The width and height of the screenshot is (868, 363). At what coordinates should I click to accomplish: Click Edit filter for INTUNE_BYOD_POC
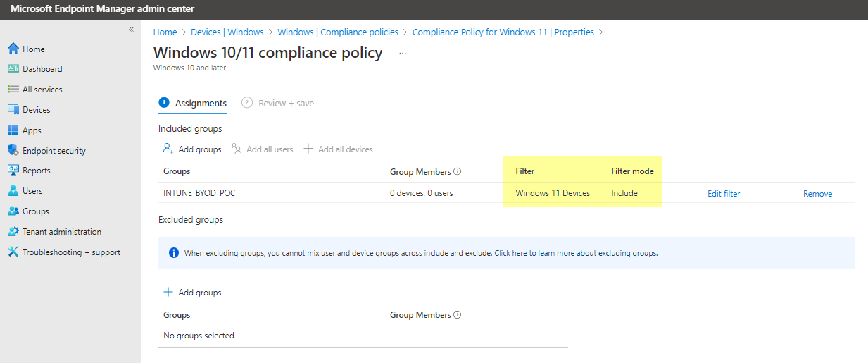[x=724, y=193]
